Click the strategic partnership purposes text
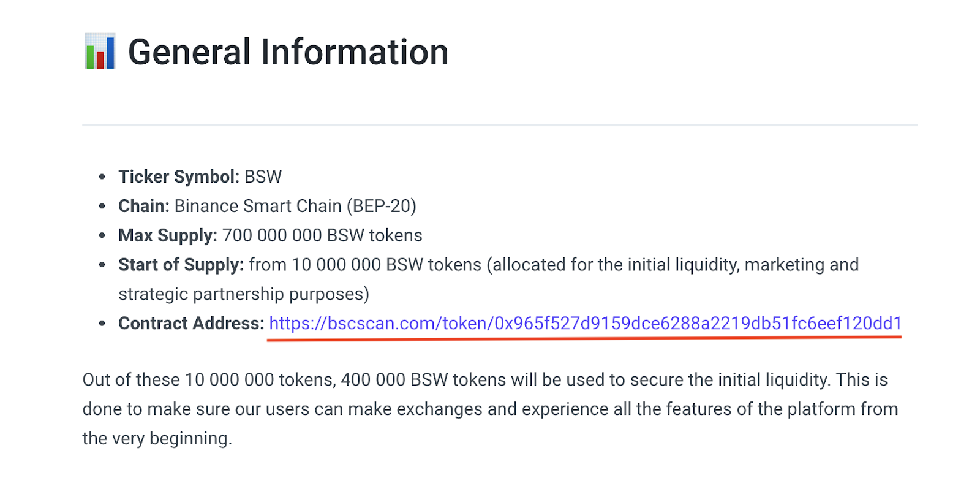The image size is (980, 494). point(244,294)
